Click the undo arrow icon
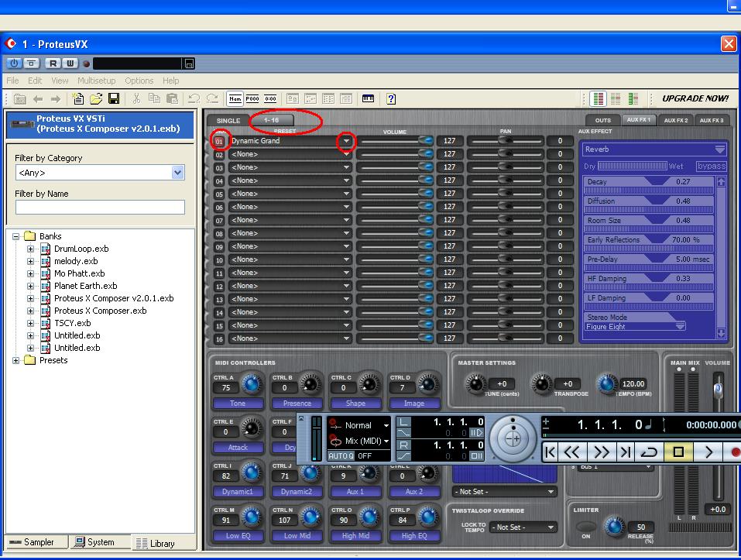Screen dimensions: 741x560 point(194,99)
